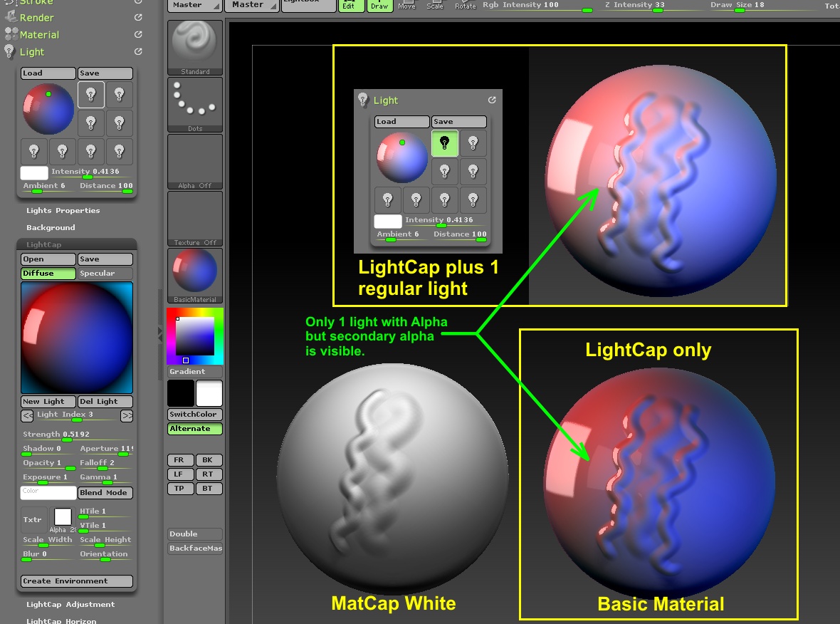
Task: Click the Material palette icon
Action: point(11,34)
